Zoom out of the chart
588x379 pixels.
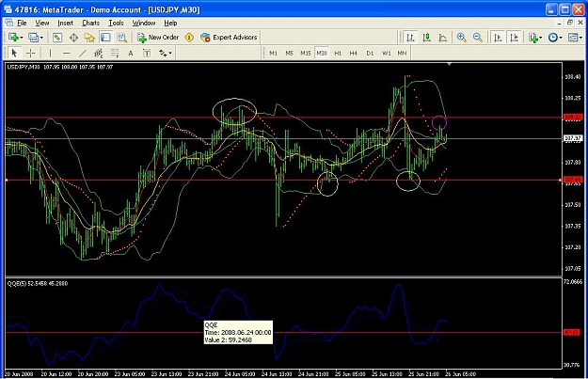477,38
